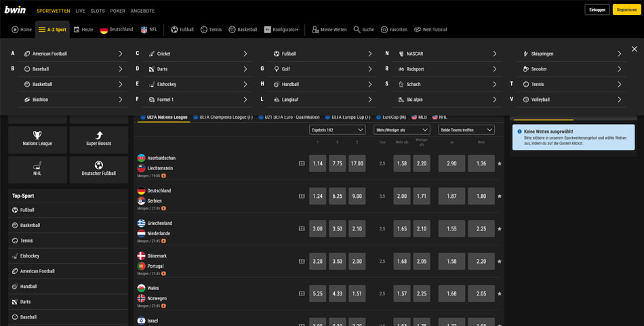Switch to SLOTS section
Viewport: 644px width, 326px height.
(x=98, y=11)
